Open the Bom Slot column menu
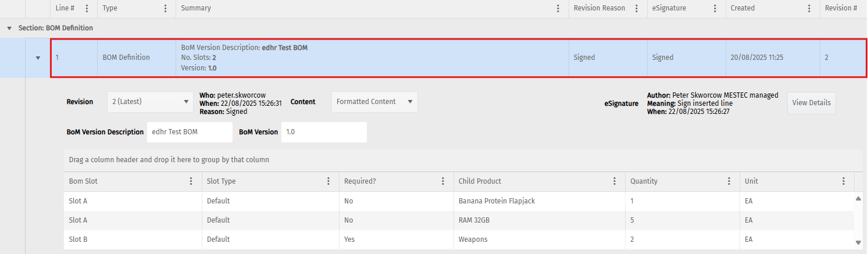The image size is (868, 254). (x=191, y=181)
